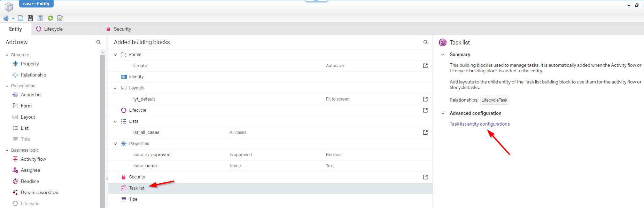Click the save floppy disk icon

tap(30, 18)
